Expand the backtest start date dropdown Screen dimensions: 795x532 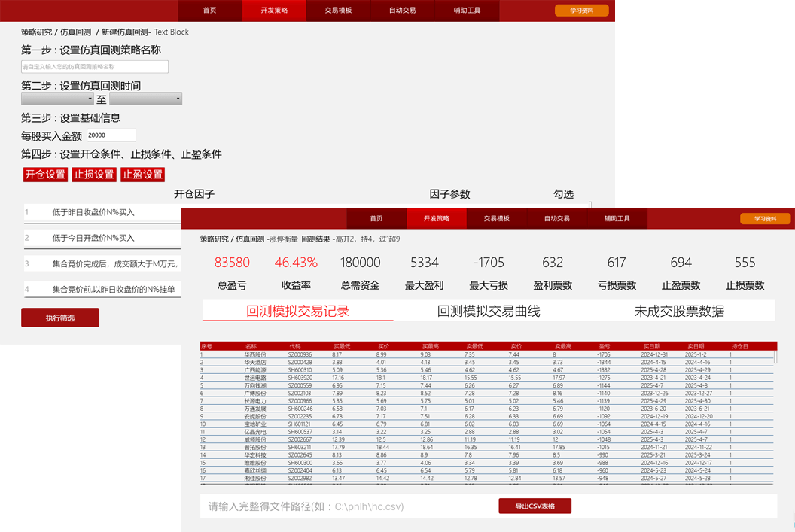tap(57, 99)
